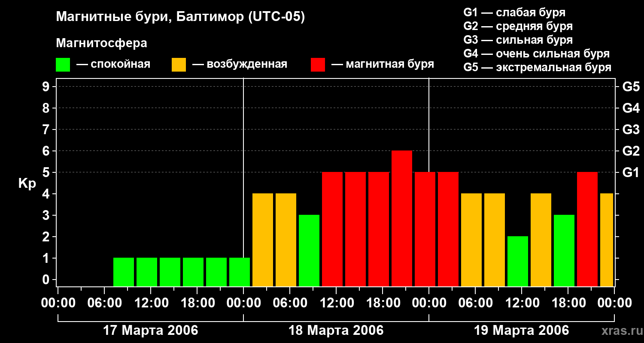Select the G1 label on right axis
This screenshot has width=644, height=343.
(631, 173)
